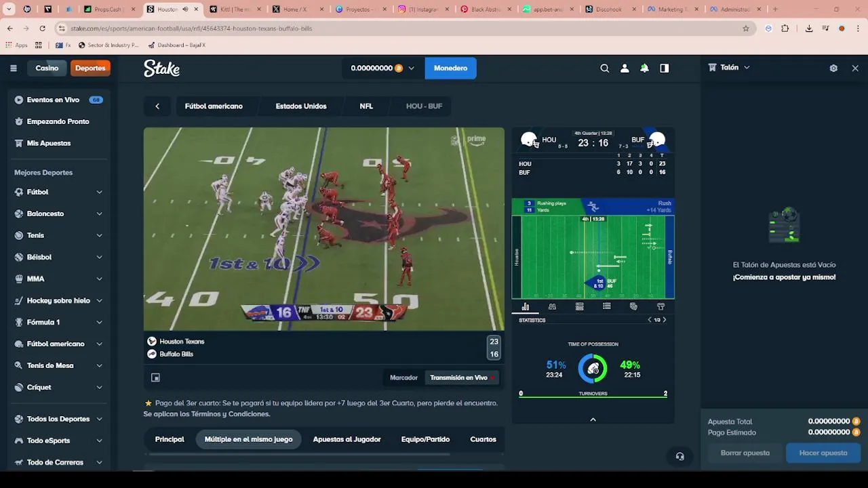Toggle the side panel layout icon

click(665, 68)
